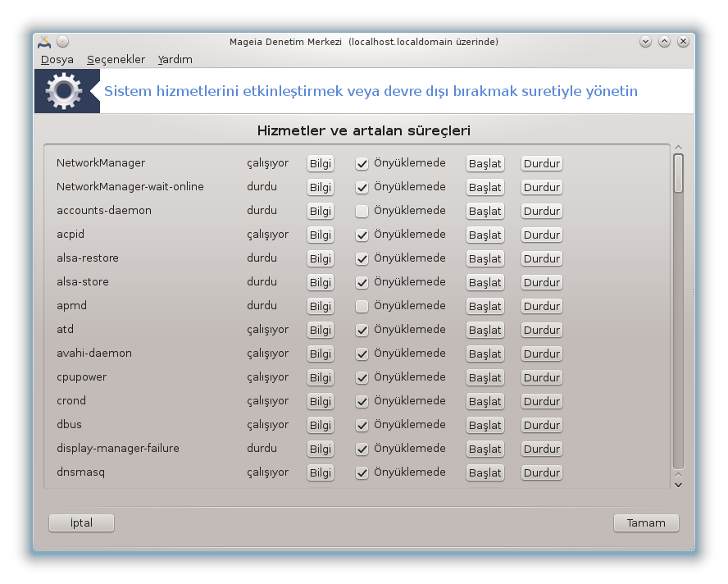This screenshot has width=728, height=584.
Task: Click the durdu status of apmd
Action: [x=262, y=306]
